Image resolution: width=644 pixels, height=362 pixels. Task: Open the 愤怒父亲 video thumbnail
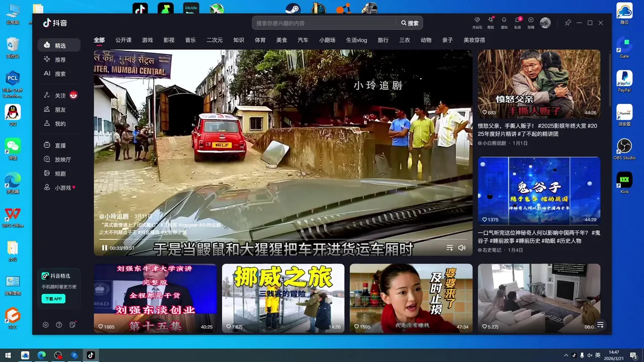pos(539,84)
